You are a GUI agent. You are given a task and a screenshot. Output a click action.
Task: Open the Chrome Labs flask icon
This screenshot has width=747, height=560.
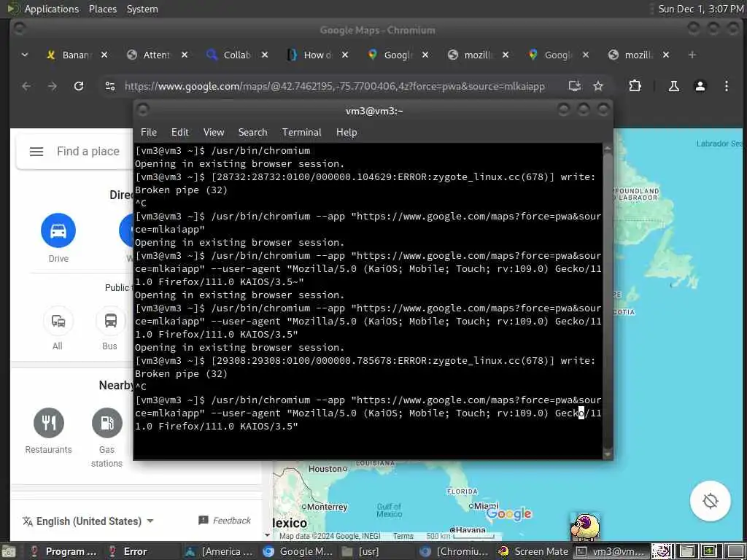(673, 86)
